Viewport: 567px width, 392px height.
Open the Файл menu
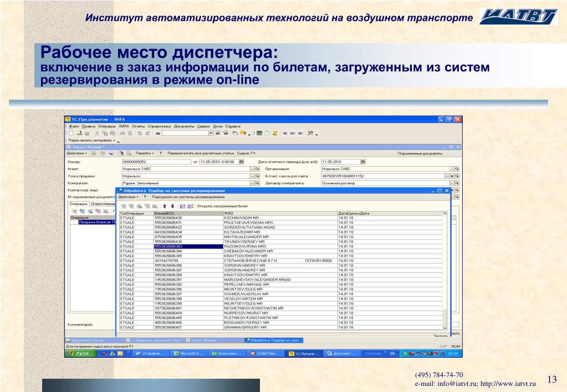pyautogui.click(x=73, y=126)
